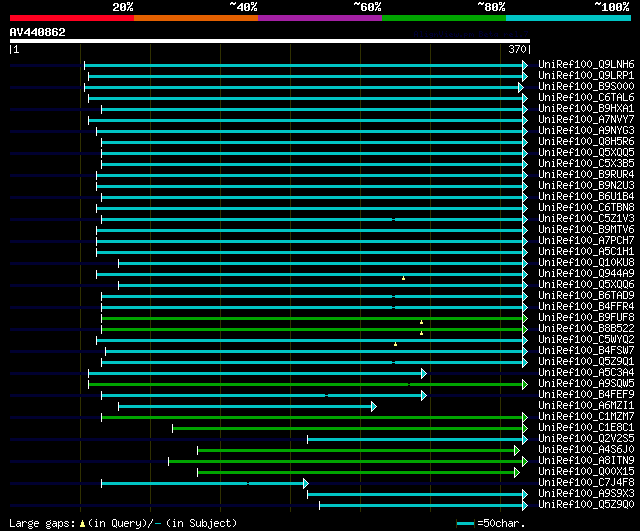The height and width of the screenshot is (531, 640).
Task: Click the UniRef100_B9RUR4 hit label
Action: 586,175
